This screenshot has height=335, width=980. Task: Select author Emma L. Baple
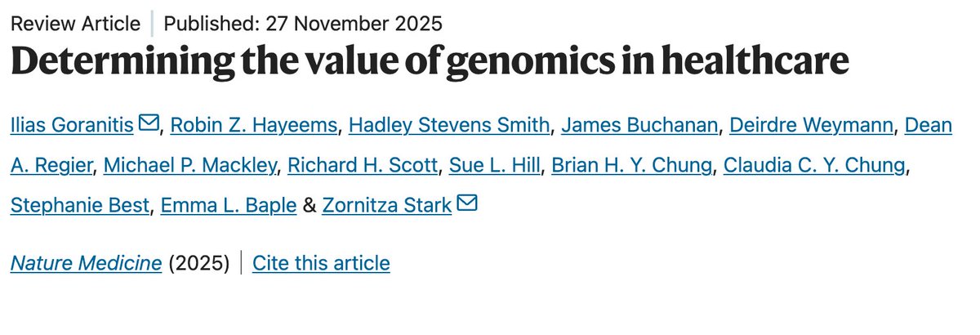(229, 206)
